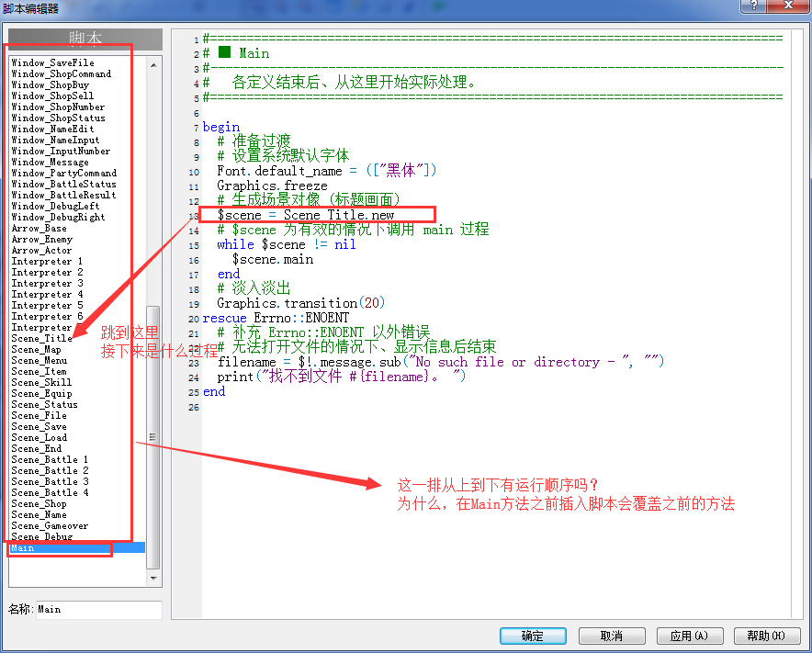This screenshot has width=812, height=653.
Task: Click the 取消 cancel button
Action: coord(612,636)
